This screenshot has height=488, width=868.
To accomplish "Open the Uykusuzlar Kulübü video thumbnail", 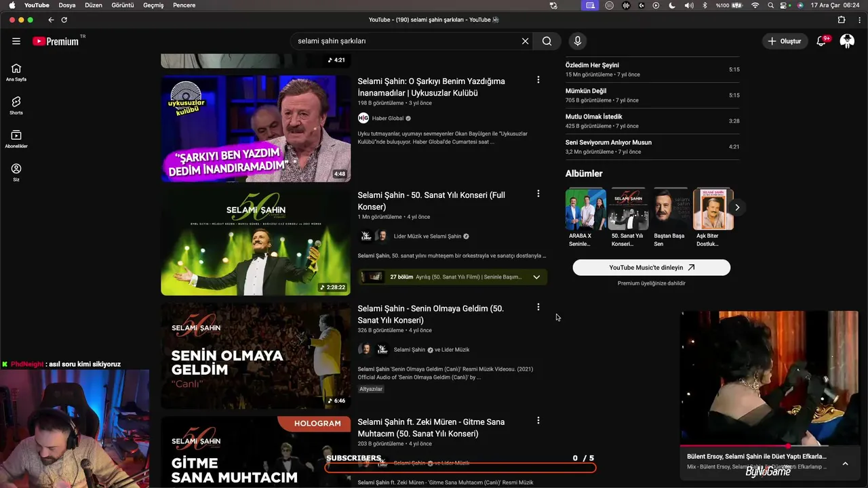I will coord(256,128).
